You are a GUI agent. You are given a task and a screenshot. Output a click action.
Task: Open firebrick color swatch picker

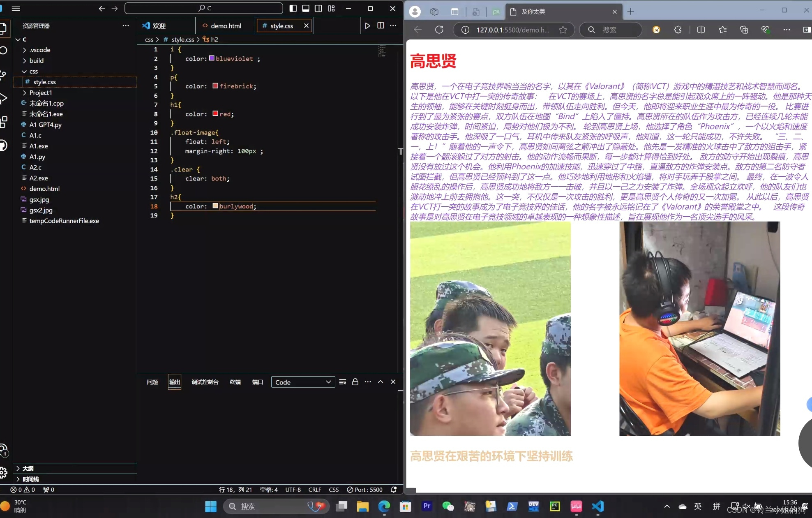click(x=215, y=86)
